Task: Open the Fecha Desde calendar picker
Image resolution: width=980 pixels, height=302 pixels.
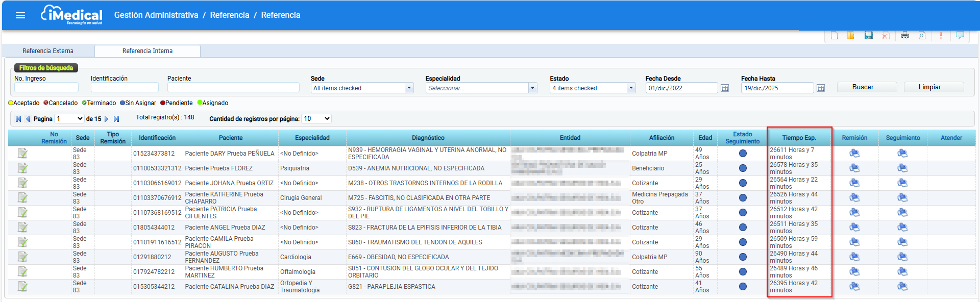Action: coord(725,88)
